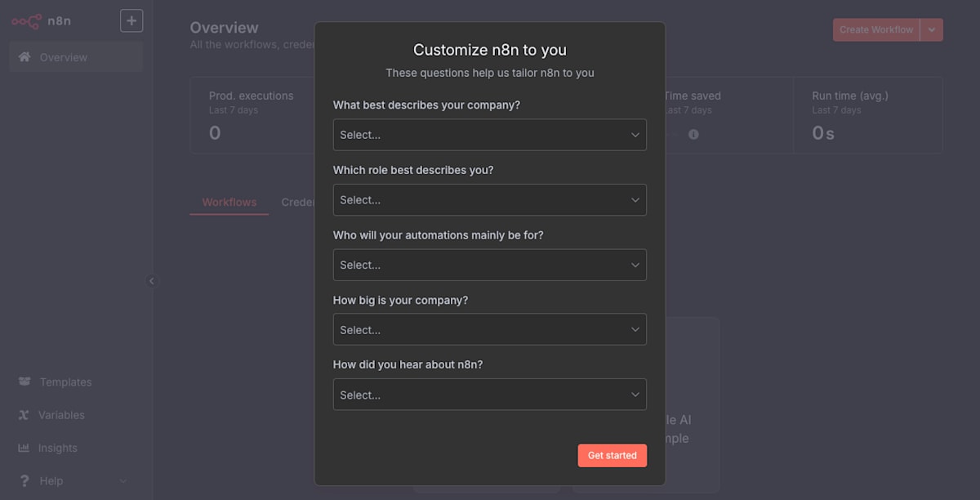Image resolution: width=980 pixels, height=500 pixels.
Task: Open the automations audience dropdown
Action: 490,265
